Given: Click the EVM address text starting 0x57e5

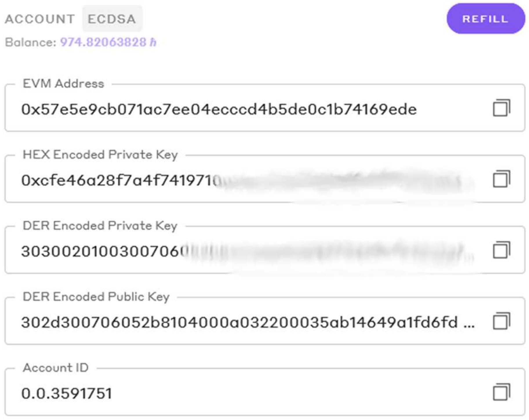Looking at the screenshot, I should point(219,109).
